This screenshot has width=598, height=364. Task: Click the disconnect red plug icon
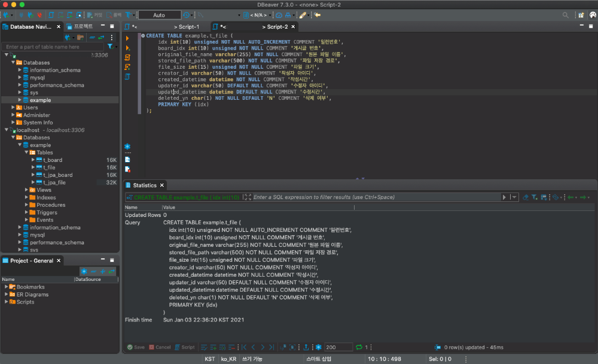[x=39, y=15]
